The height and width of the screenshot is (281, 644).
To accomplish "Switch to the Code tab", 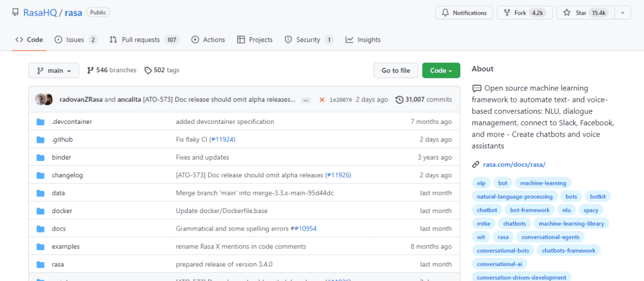I will (x=29, y=40).
